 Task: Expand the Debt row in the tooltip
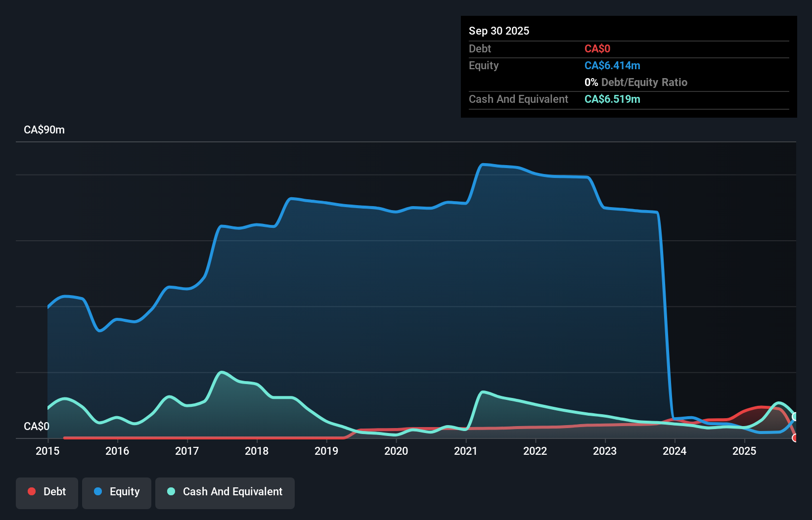(x=480, y=48)
